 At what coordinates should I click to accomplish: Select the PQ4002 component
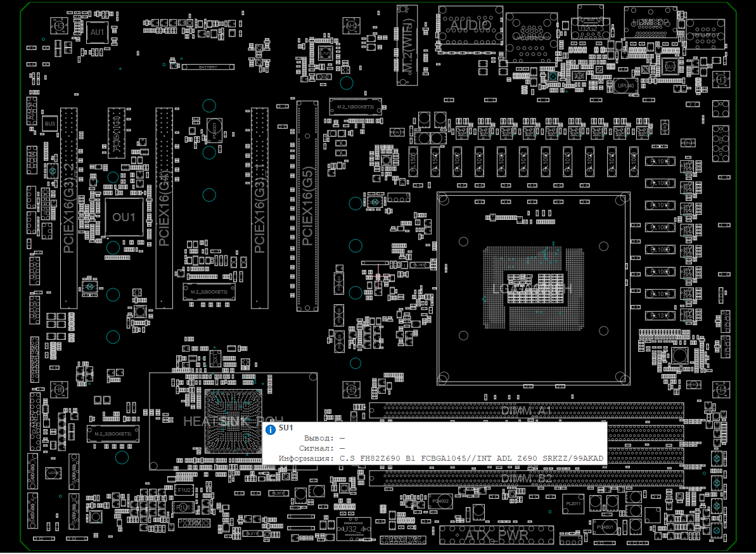[440, 501]
